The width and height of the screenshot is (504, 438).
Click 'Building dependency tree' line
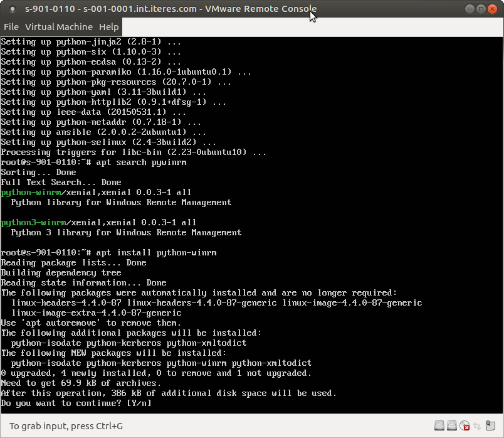click(61, 273)
